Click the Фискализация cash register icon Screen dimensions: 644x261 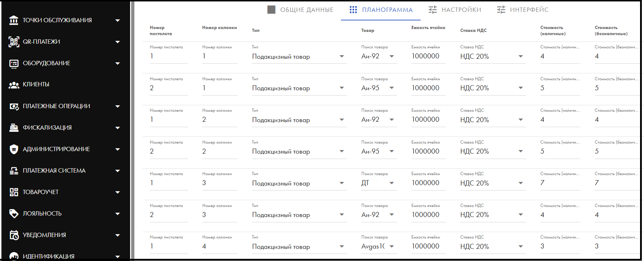[x=14, y=128]
